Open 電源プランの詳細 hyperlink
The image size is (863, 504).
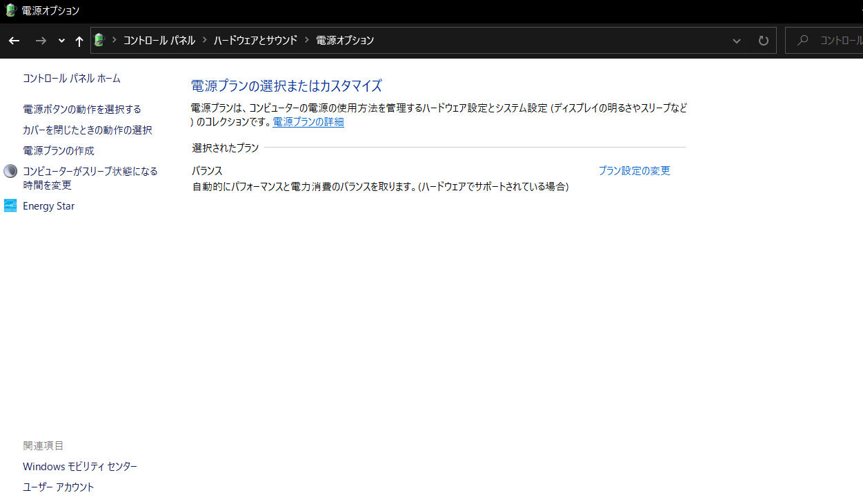(308, 122)
